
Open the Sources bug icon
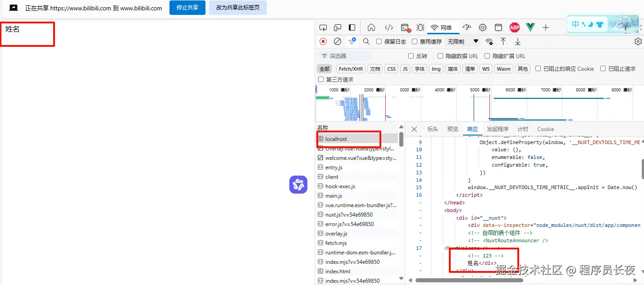pos(420,27)
